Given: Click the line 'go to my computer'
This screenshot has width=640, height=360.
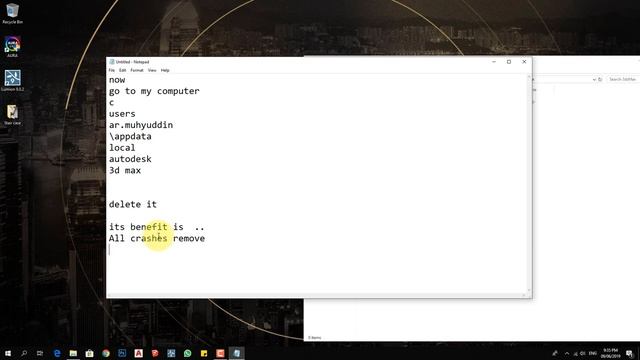Looking at the screenshot, I should pos(154,91).
